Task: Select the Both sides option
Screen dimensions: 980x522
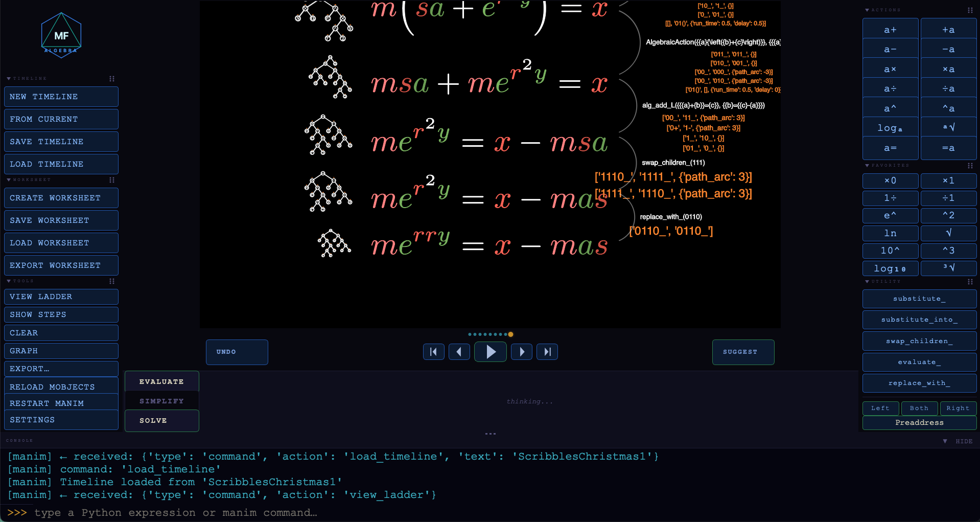Action: coord(919,408)
